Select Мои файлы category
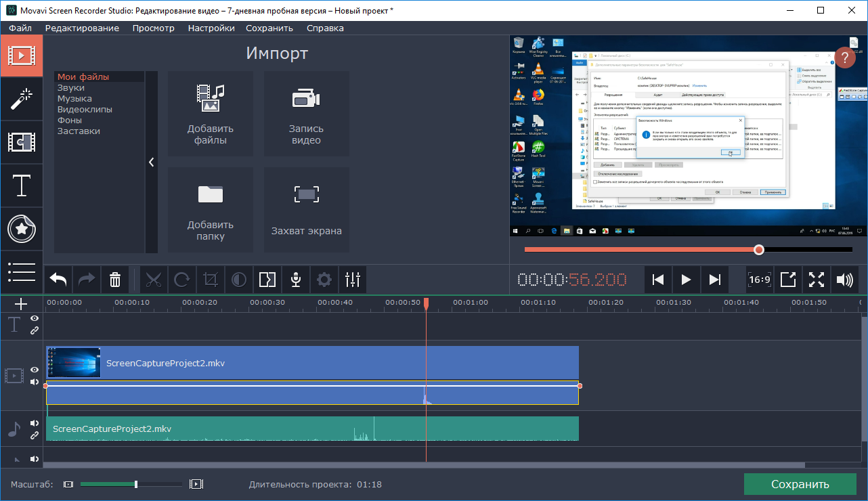Viewport: 868px width, 501px height. click(100, 77)
